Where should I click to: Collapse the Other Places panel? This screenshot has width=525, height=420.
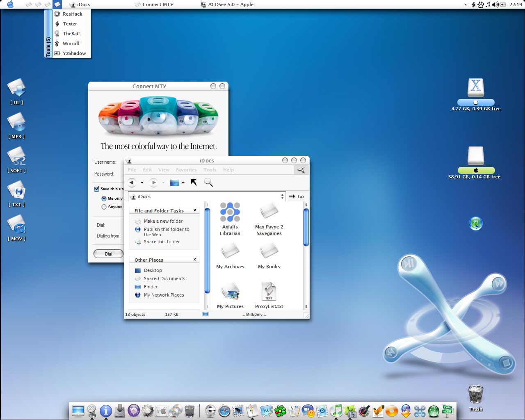(x=195, y=260)
